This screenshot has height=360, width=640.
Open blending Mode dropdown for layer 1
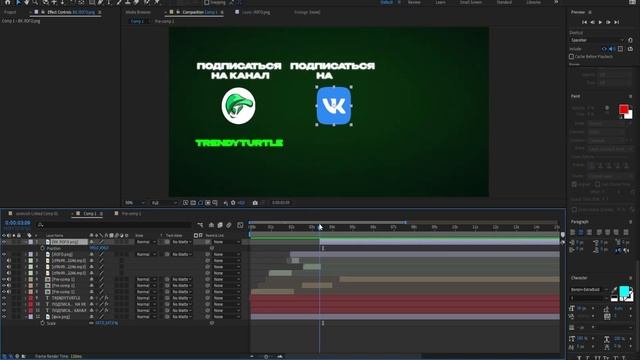pos(146,242)
